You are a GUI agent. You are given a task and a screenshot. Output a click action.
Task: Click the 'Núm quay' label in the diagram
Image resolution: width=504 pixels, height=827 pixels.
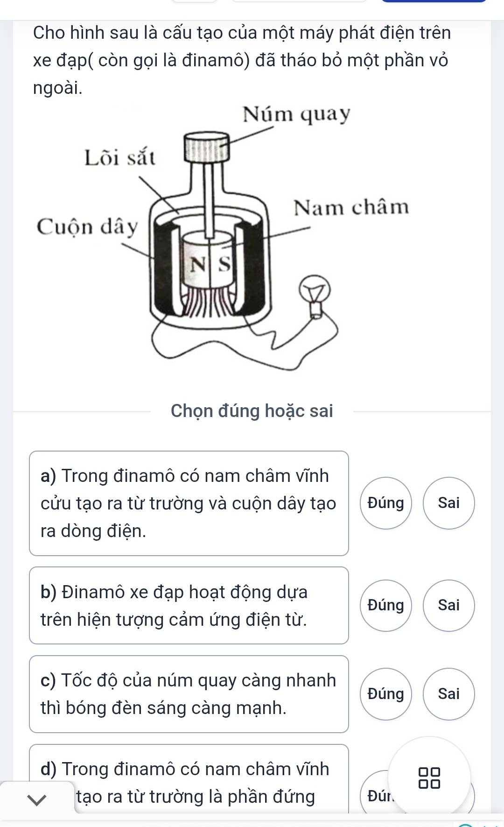click(296, 114)
